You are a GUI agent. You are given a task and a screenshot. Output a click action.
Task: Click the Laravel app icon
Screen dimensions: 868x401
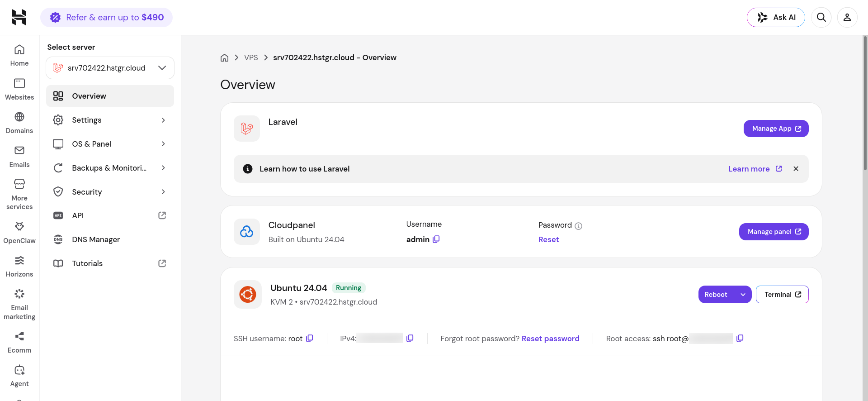click(x=247, y=129)
